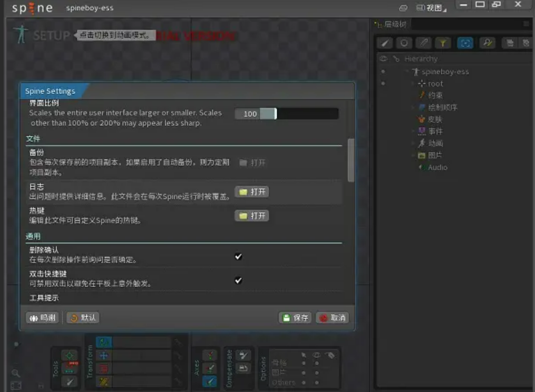Image resolution: width=535 pixels, height=392 pixels.
Task: Select the Audio node in tree
Action: click(437, 167)
